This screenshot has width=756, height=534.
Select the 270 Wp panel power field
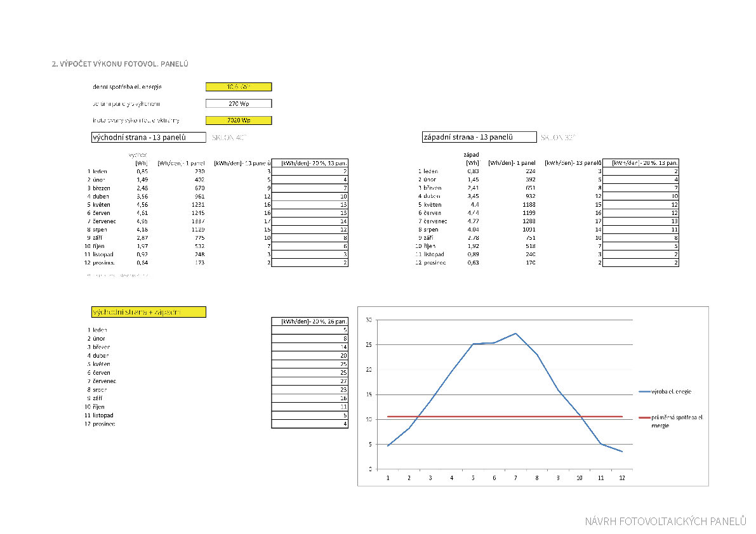239,103
